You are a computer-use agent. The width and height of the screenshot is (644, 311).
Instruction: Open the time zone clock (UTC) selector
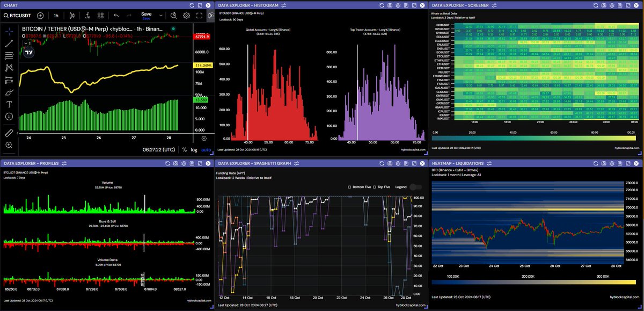pos(158,149)
